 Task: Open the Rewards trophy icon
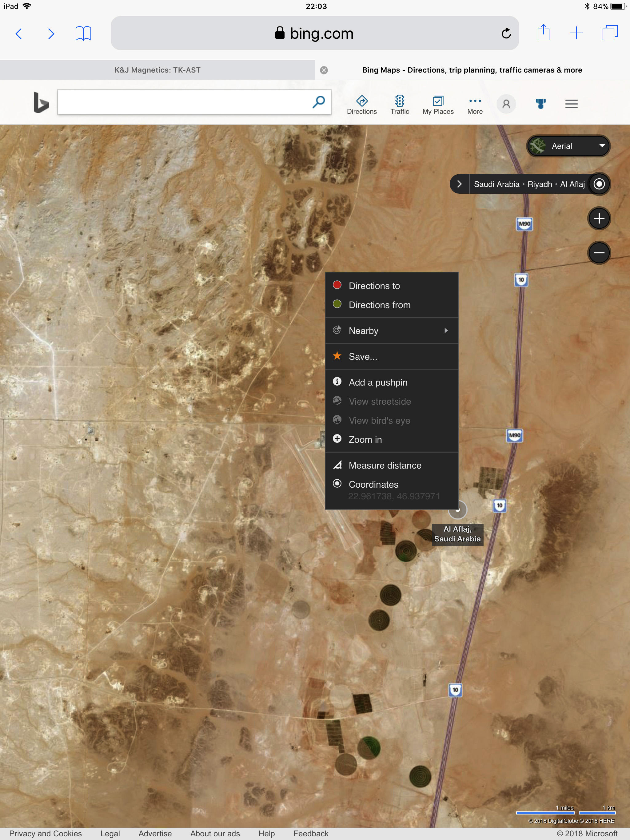540,104
